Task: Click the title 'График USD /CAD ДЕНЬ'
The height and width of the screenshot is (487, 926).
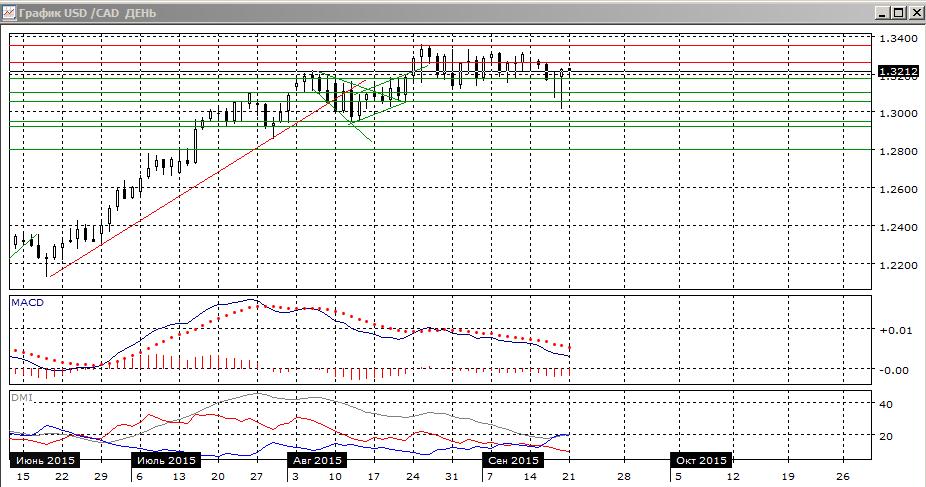Action: (x=87, y=13)
